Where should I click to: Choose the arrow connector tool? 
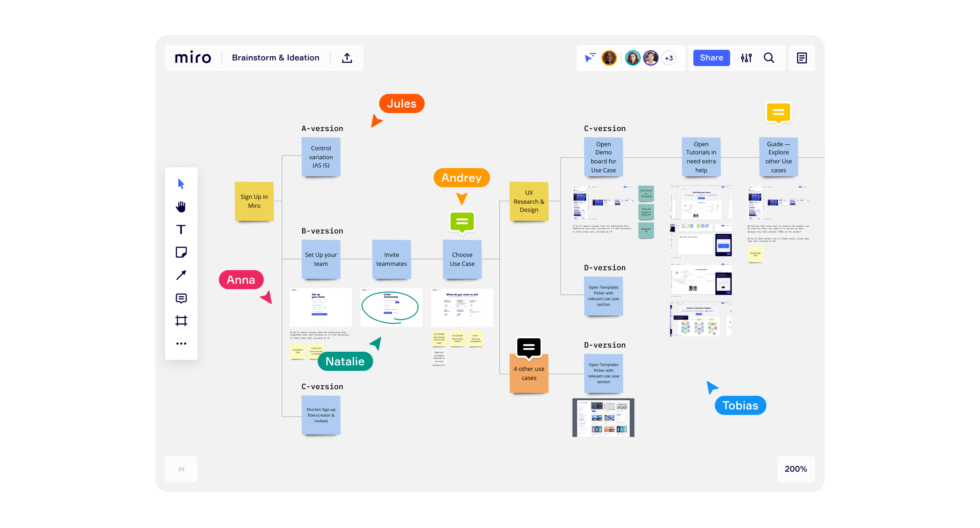[x=181, y=275]
